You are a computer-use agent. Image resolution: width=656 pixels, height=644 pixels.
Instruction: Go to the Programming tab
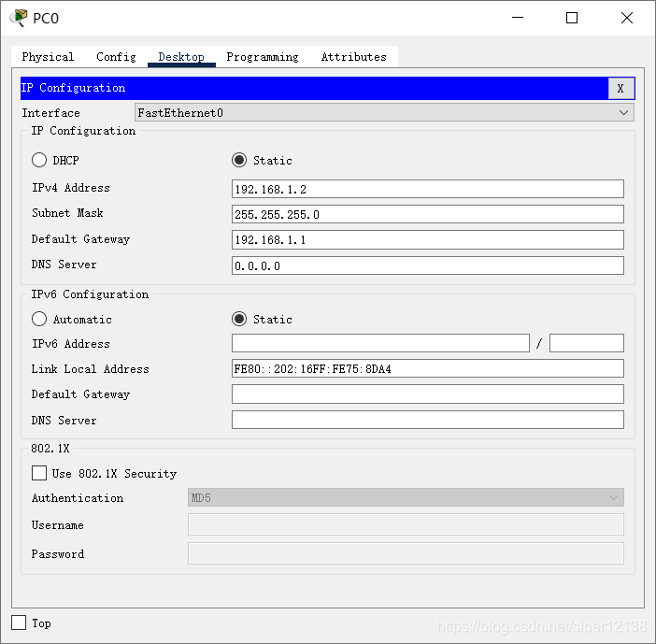[x=263, y=56]
